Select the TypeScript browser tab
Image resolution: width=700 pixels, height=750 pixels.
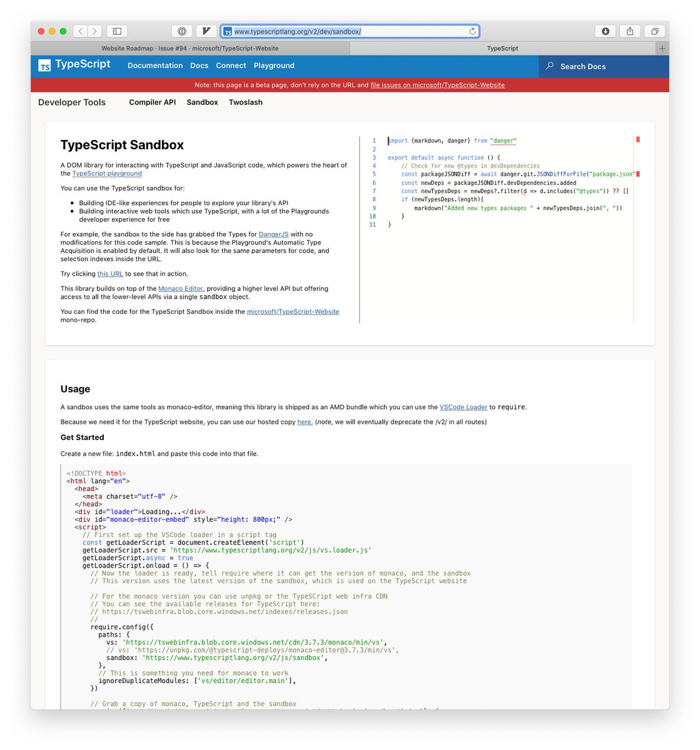[x=502, y=48]
